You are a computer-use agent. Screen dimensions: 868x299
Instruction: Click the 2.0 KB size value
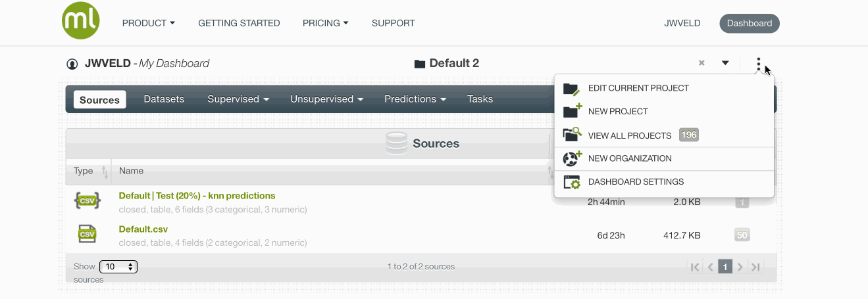coord(687,202)
